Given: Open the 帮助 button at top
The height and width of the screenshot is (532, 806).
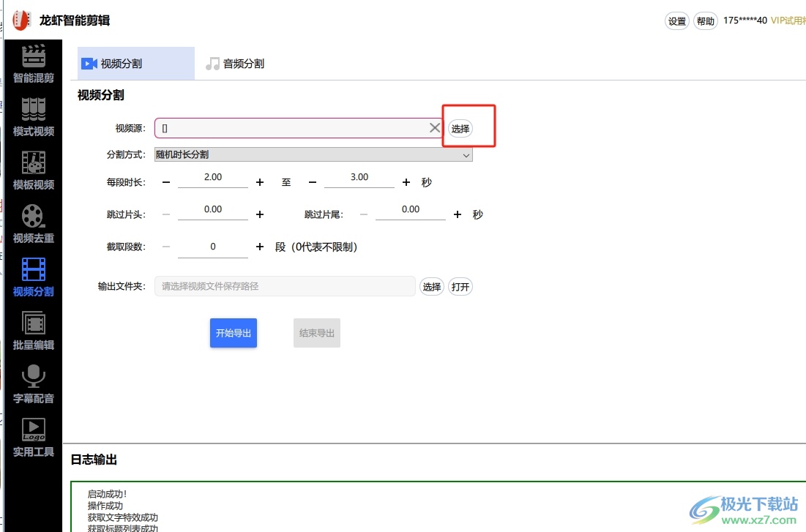Looking at the screenshot, I should coord(706,21).
